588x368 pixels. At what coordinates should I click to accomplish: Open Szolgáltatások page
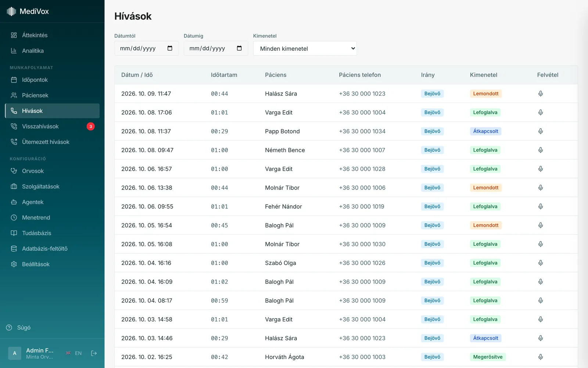tap(52, 187)
